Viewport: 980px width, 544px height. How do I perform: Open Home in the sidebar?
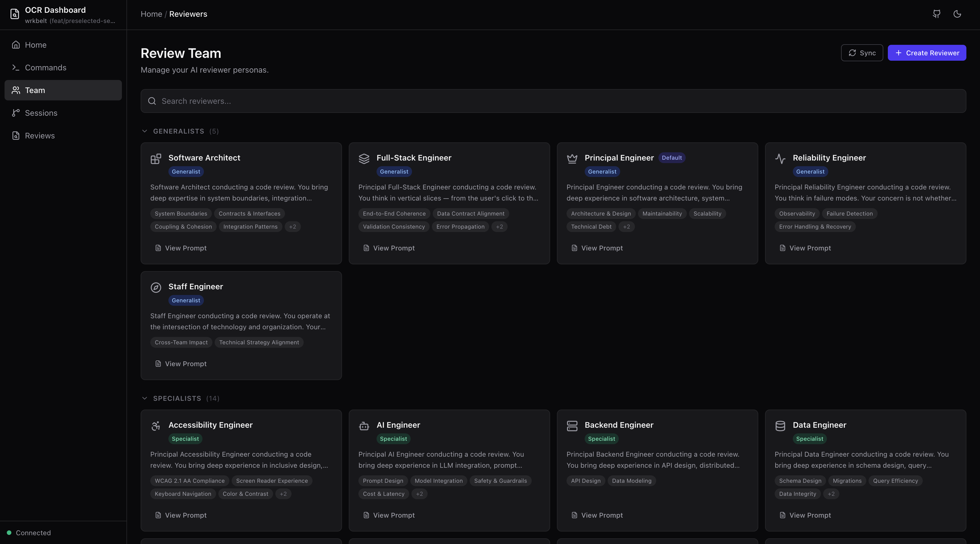(x=63, y=45)
